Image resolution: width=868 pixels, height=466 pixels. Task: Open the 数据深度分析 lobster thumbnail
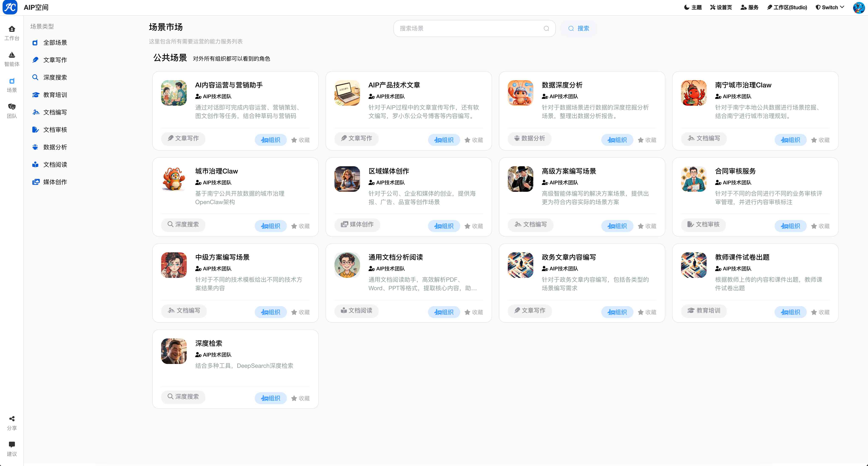521,93
